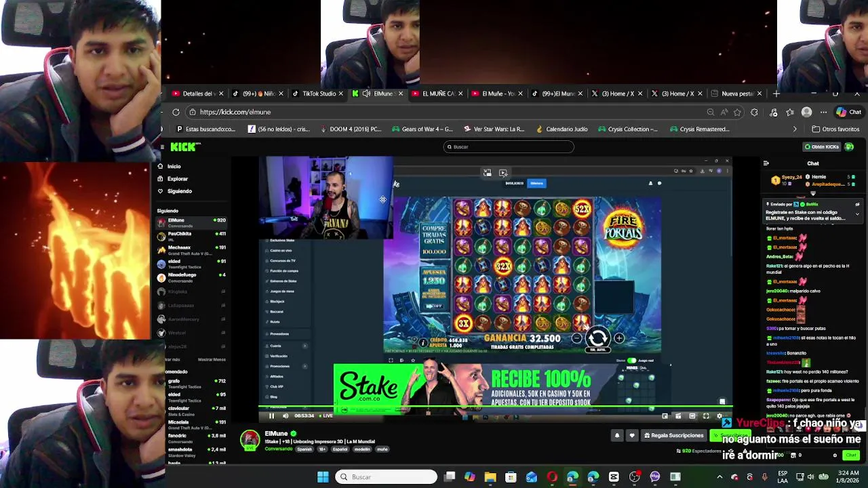Mute the stream volume
The height and width of the screenshot is (488, 868).
pos(285,416)
